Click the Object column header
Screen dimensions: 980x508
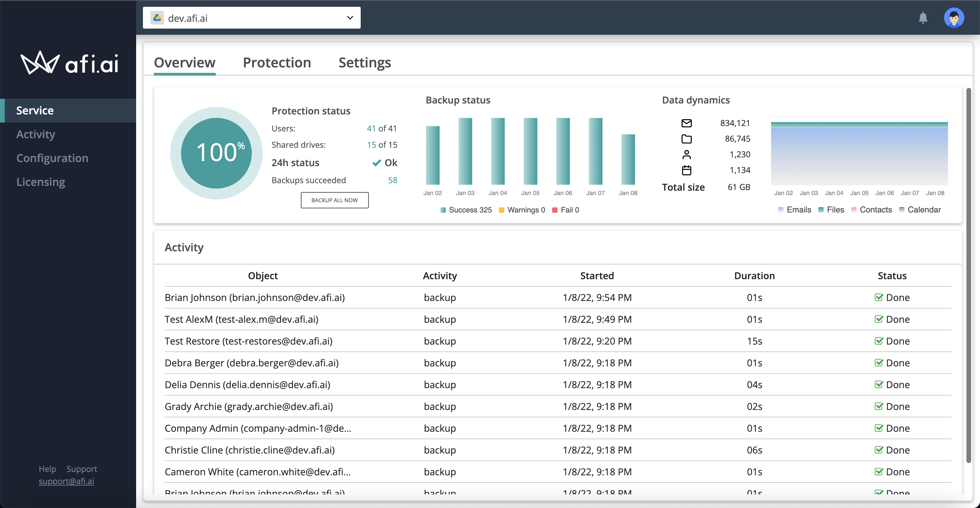(x=262, y=275)
